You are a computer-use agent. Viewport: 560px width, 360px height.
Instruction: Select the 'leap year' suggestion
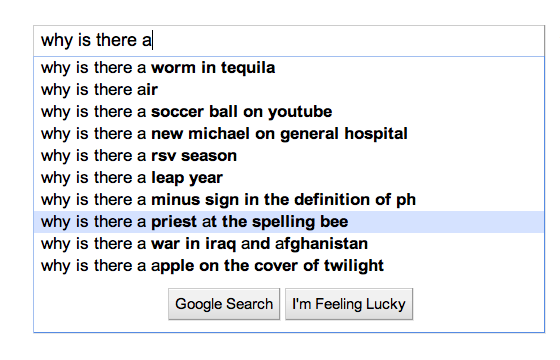tap(289, 178)
